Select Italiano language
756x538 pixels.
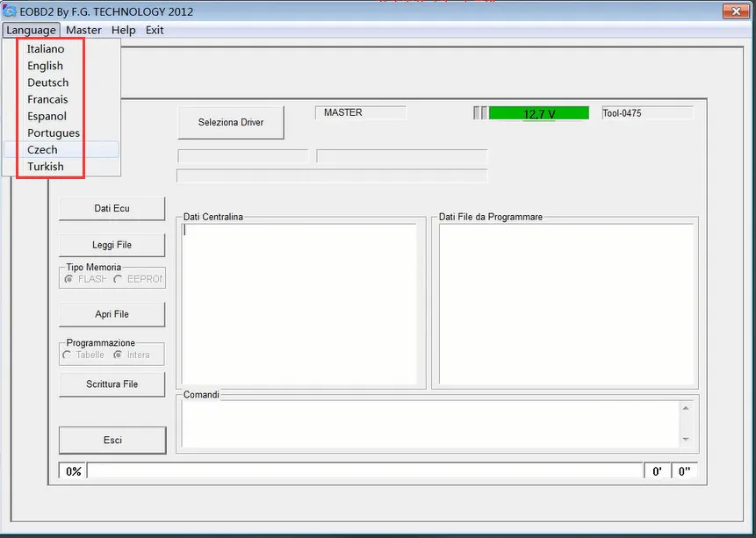coord(61,48)
